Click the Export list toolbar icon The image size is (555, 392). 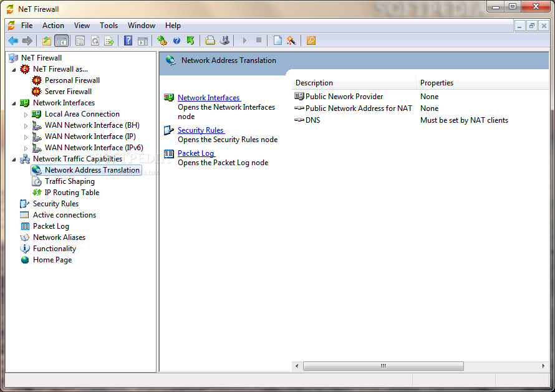tap(109, 41)
